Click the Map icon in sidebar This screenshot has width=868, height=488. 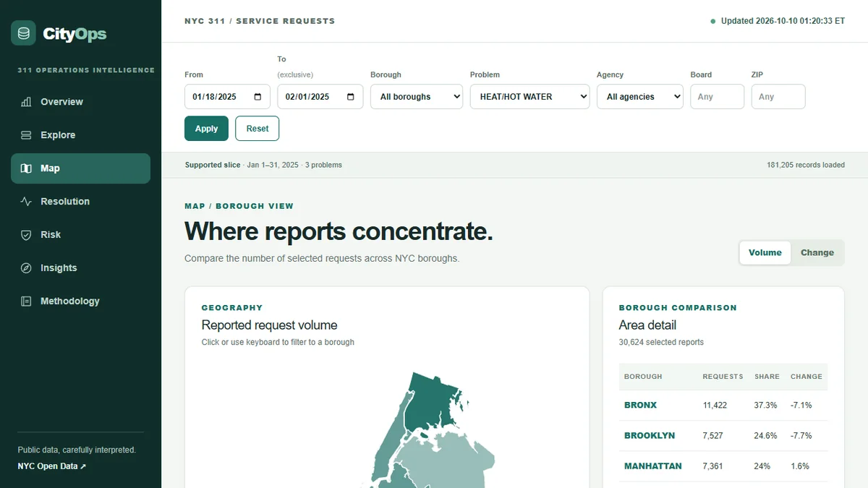pyautogui.click(x=26, y=168)
